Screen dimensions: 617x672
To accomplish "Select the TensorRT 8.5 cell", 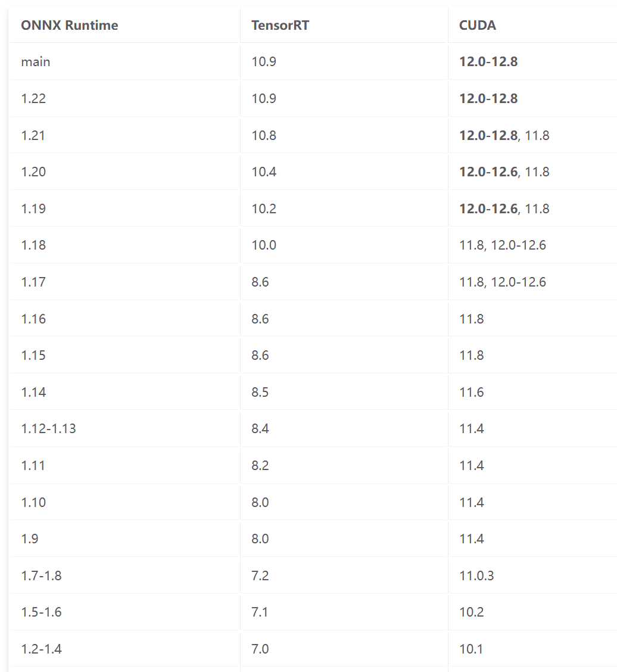I will click(260, 392).
